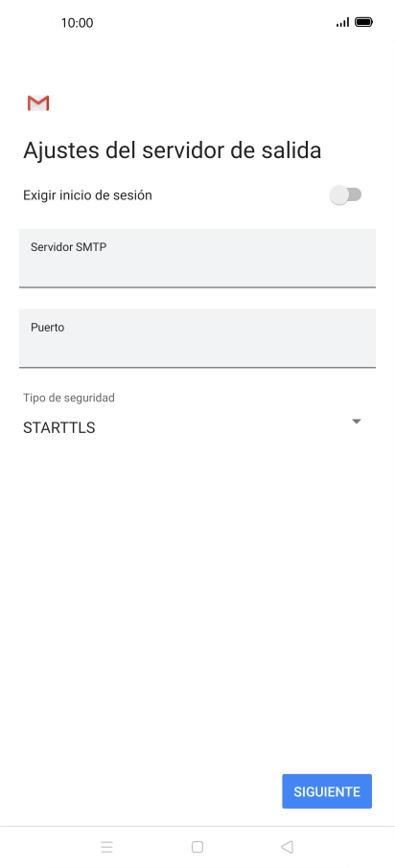Focus the Servidor SMTP input field

(197, 258)
